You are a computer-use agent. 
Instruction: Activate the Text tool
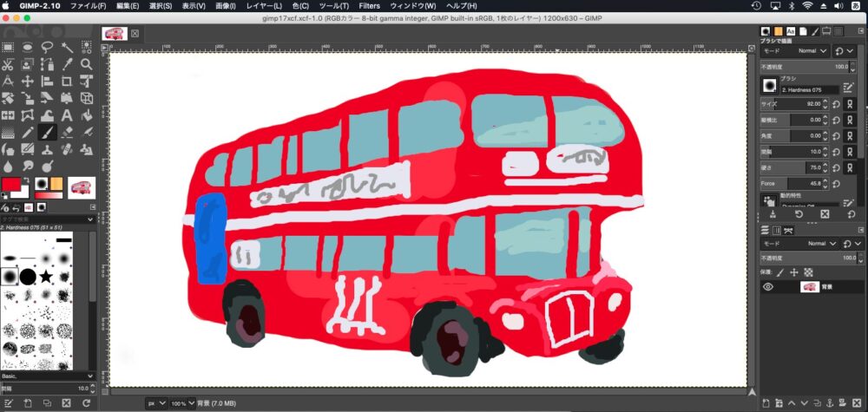coord(67,115)
